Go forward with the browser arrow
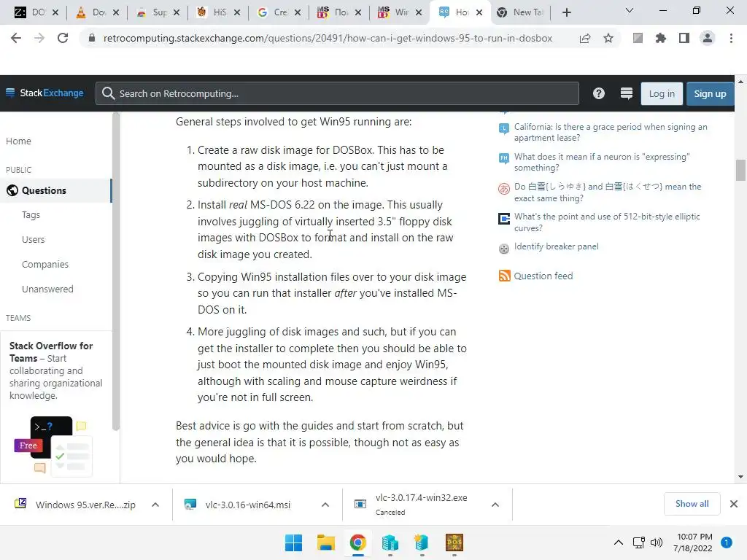This screenshot has width=747, height=560. (x=39, y=38)
